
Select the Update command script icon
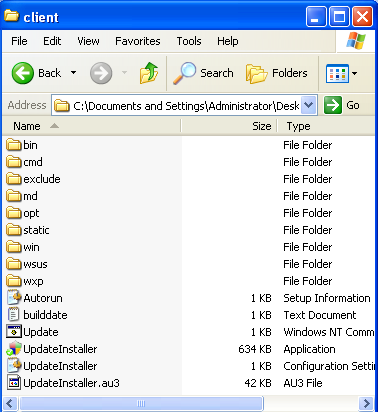pyautogui.click(x=14, y=332)
